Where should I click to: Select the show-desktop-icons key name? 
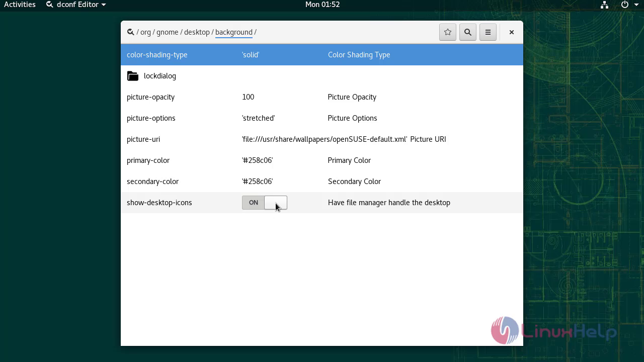159,203
